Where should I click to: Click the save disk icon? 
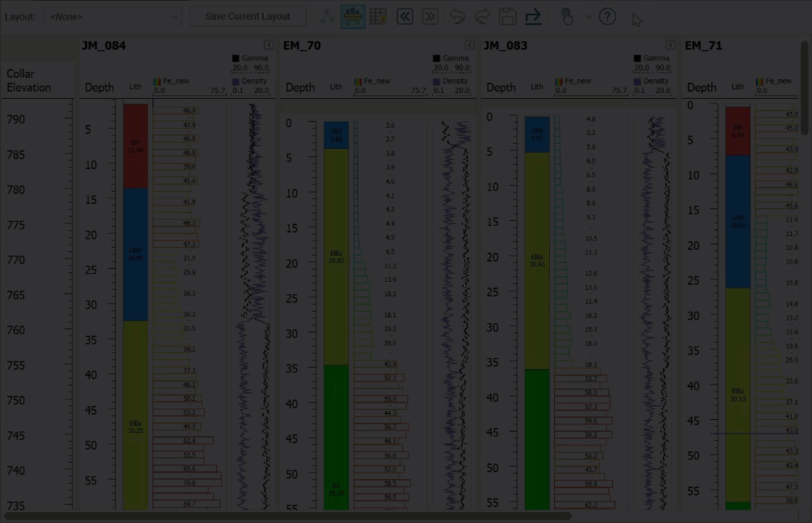508,17
